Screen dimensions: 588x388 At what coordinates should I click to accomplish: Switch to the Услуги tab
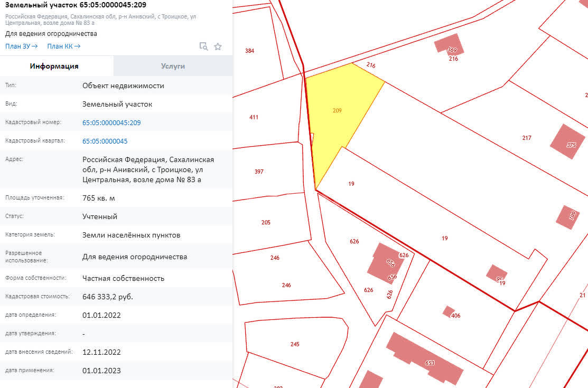172,66
